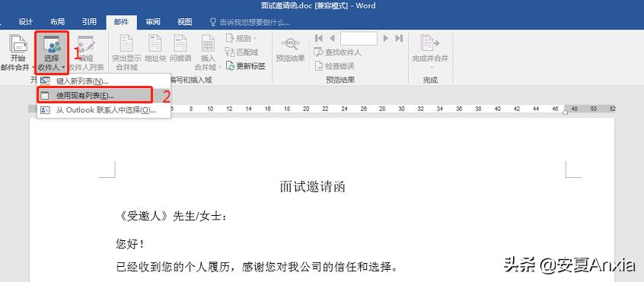Click the title 面试邀请函 in document
Viewport: 644px width, 282px height.
[x=313, y=187]
